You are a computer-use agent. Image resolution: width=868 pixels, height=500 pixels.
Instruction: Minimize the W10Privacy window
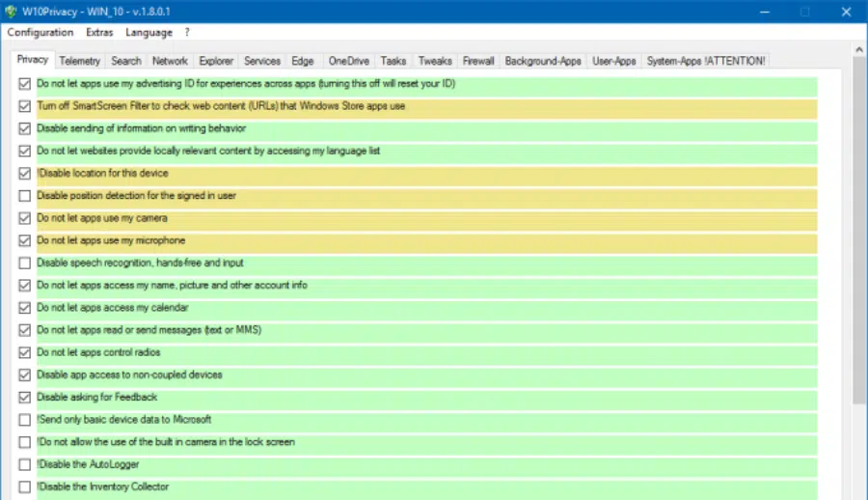765,12
